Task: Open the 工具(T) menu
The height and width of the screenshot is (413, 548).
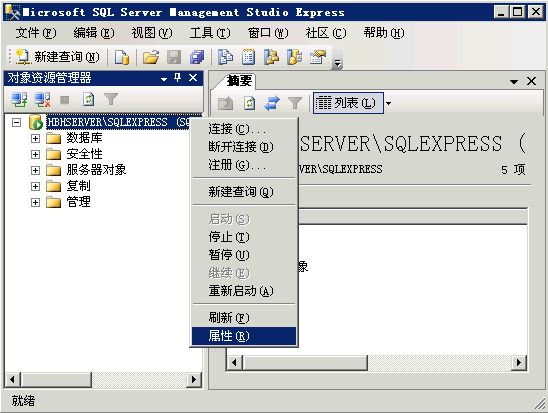Action: (x=210, y=33)
